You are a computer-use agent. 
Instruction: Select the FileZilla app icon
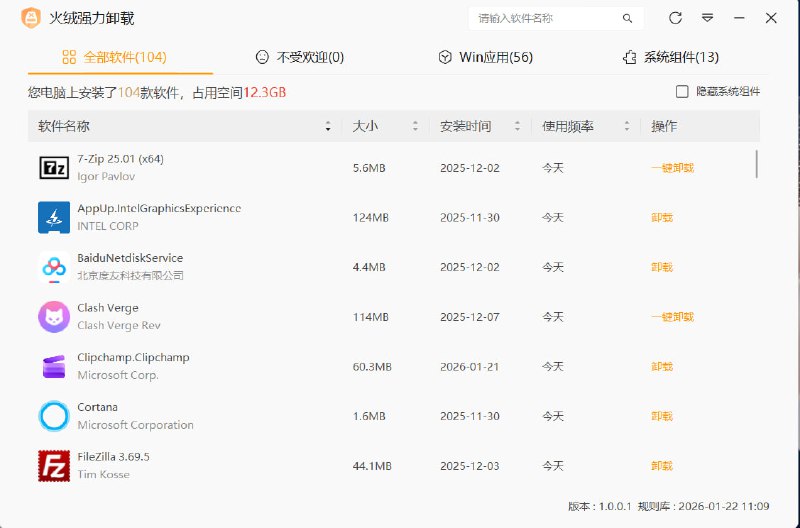click(x=54, y=466)
